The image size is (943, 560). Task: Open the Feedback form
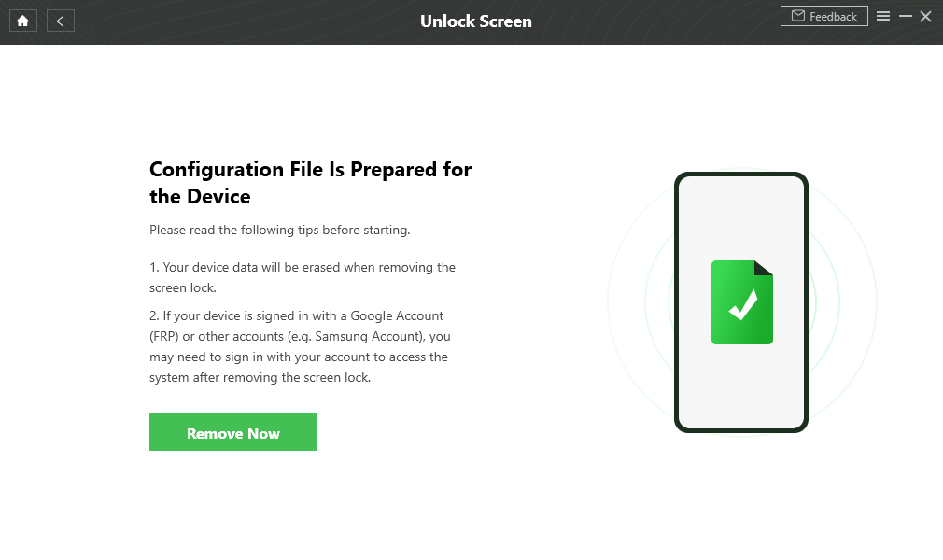click(x=823, y=16)
